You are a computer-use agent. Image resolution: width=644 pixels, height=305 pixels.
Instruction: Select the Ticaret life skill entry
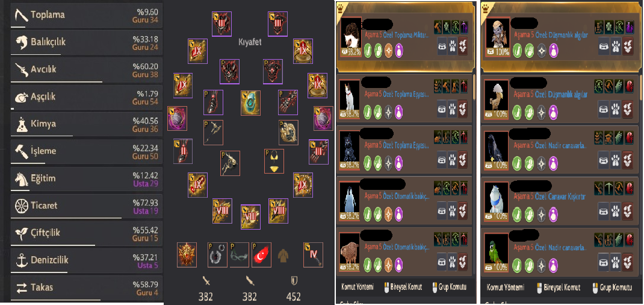coord(87,206)
